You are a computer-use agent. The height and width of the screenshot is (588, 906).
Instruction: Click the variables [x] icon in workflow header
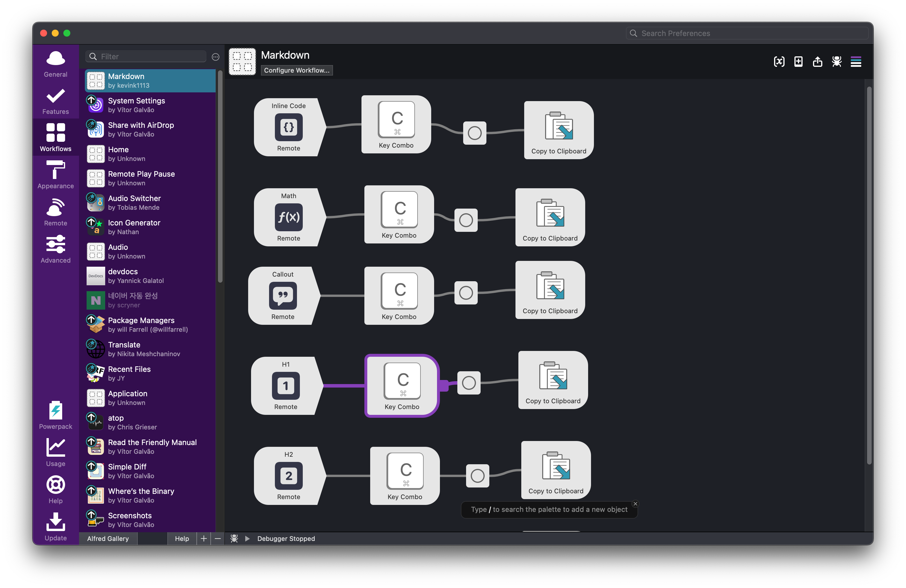[779, 62]
